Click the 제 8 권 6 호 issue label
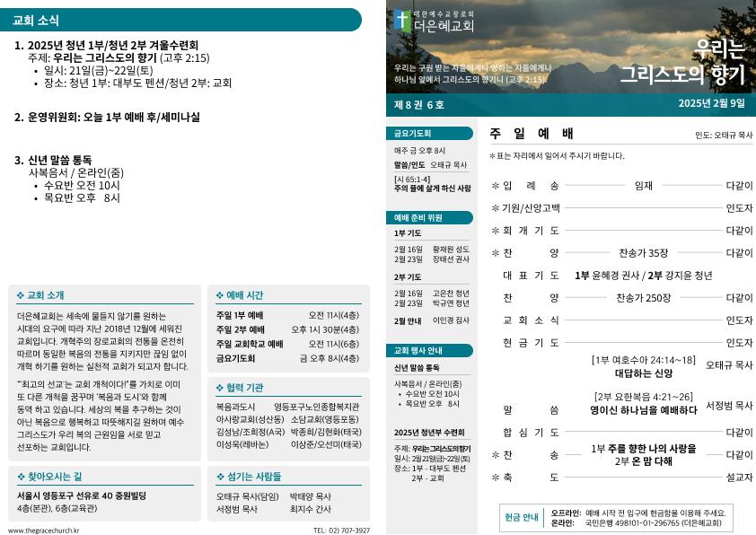Viewport: 756px width, 535px height. [x=419, y=104]
